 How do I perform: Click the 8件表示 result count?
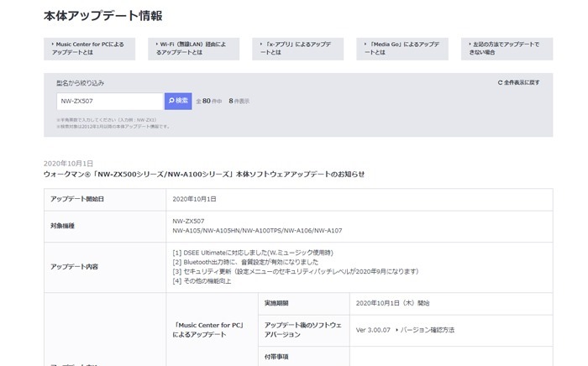tap(239, 101)
